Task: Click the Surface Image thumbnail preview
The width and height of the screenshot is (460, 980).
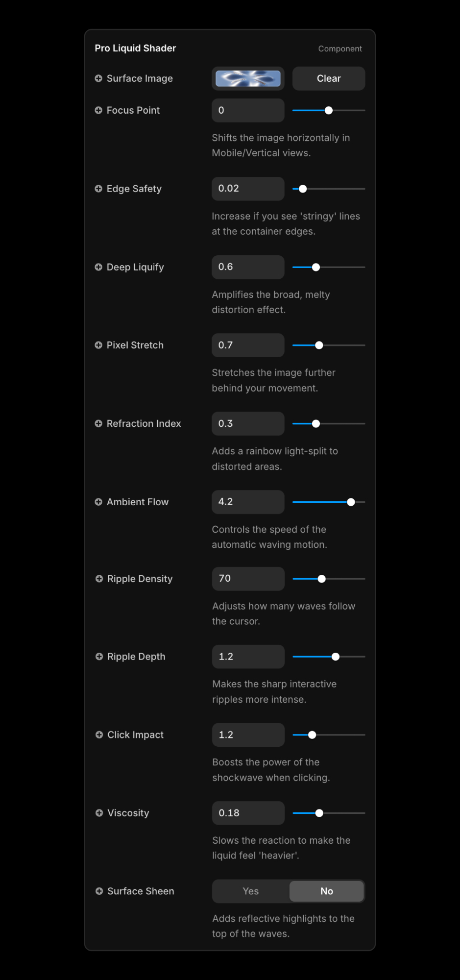Action: pyautogui.click(x=248, y=78)
